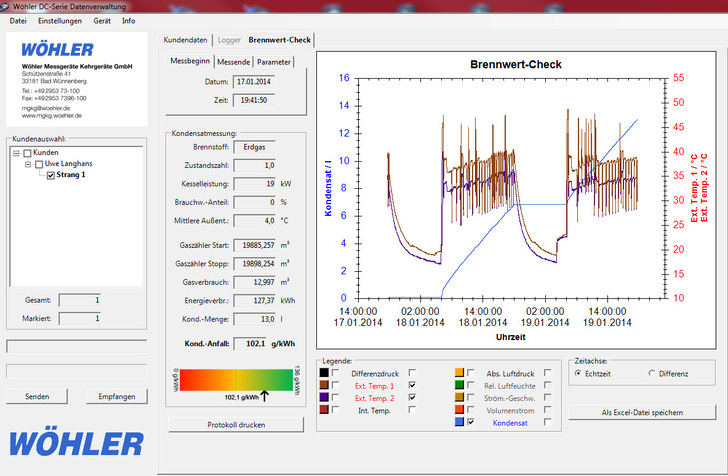Open the Gerät menu
Screen dimensions: 728x476
click(102, 20)
